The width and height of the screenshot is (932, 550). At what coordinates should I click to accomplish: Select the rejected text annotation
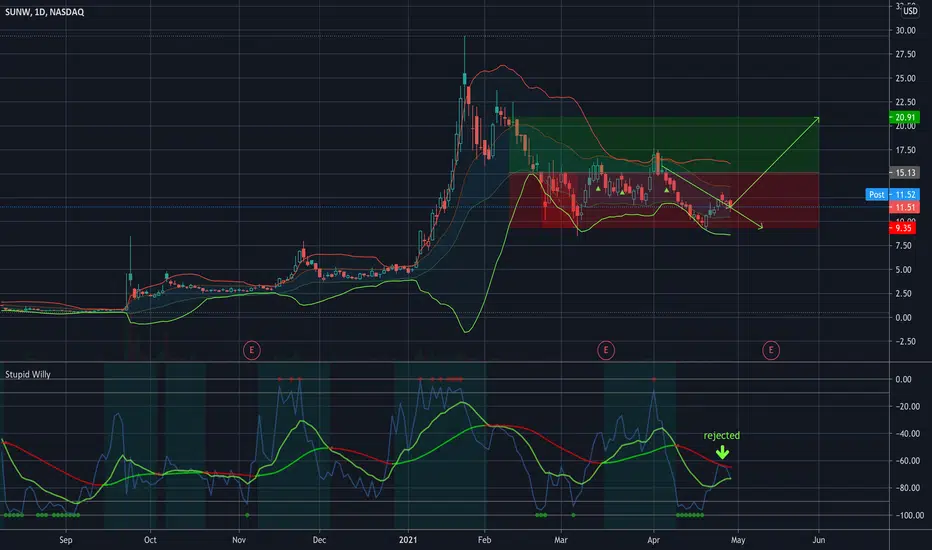(x=722, y=435)
